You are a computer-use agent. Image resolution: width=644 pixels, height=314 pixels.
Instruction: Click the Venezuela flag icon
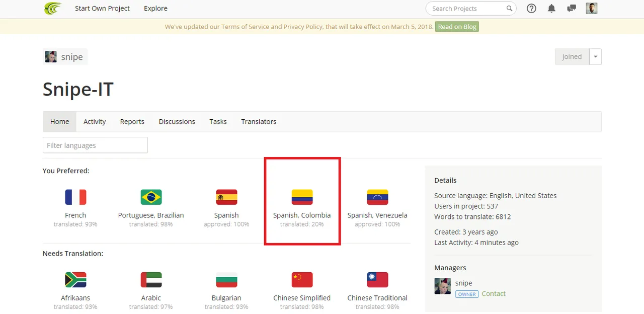tap(377, 197)
